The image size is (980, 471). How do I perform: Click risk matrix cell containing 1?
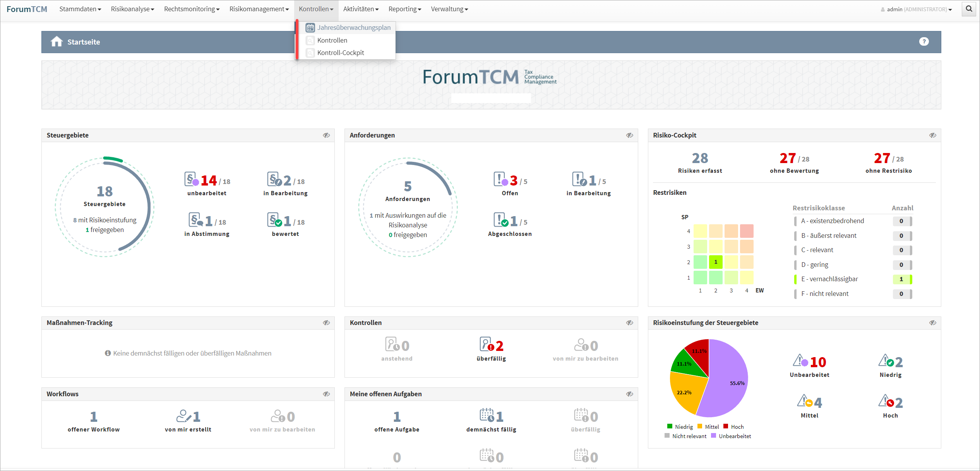point(715,262)
